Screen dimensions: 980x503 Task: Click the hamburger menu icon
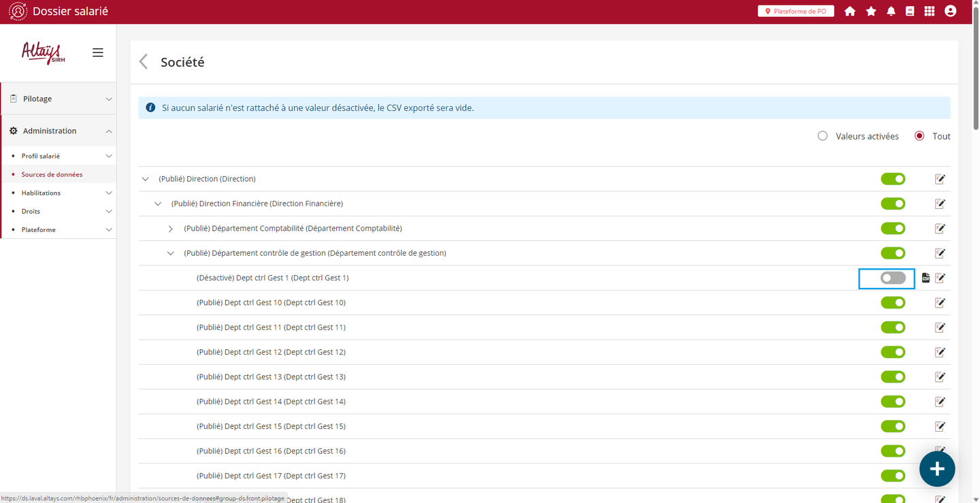98,52
